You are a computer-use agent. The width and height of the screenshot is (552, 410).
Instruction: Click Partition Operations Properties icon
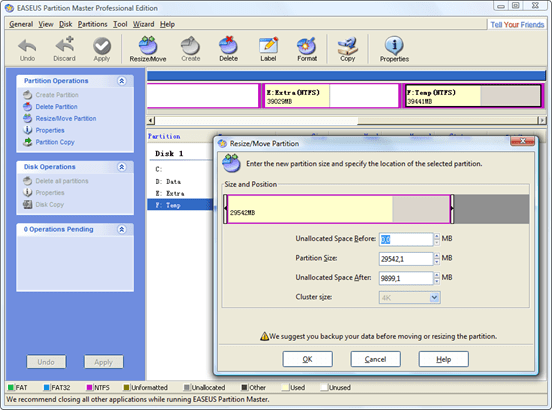[x=27, y=130]
